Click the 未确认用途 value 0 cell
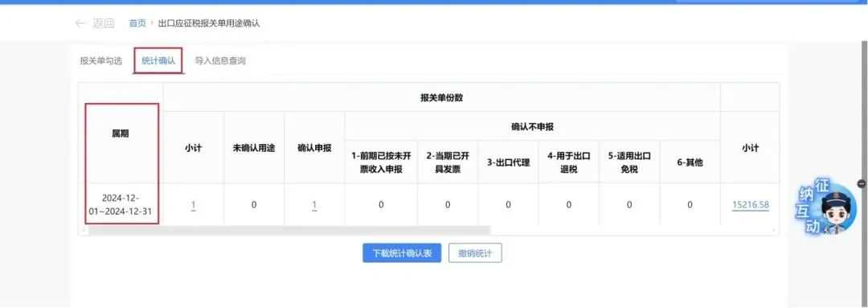The image size is (868, 308). tap(254, 205)
